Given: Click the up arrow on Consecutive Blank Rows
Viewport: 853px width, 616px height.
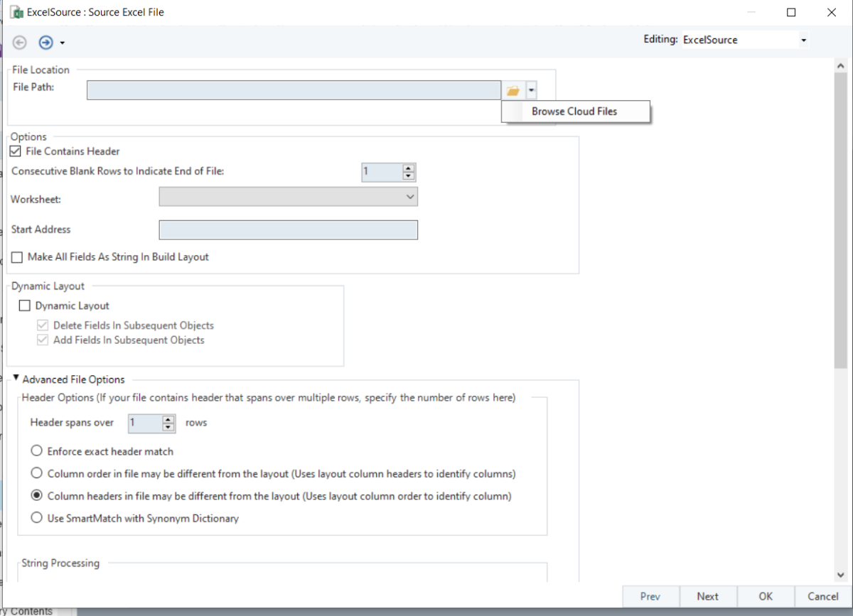Looking at the screenshot, I should [408, 168].
